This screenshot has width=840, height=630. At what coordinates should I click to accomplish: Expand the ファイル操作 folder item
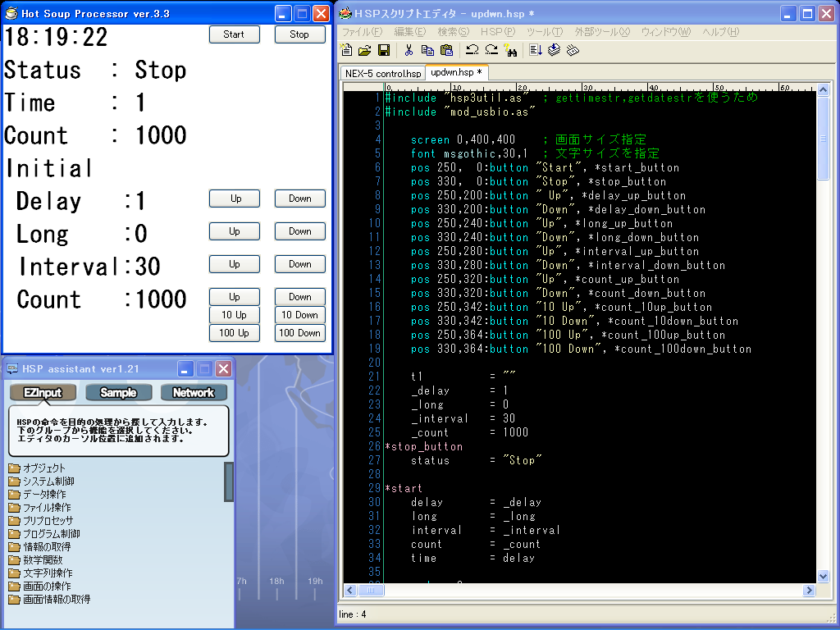click(46, 508)
